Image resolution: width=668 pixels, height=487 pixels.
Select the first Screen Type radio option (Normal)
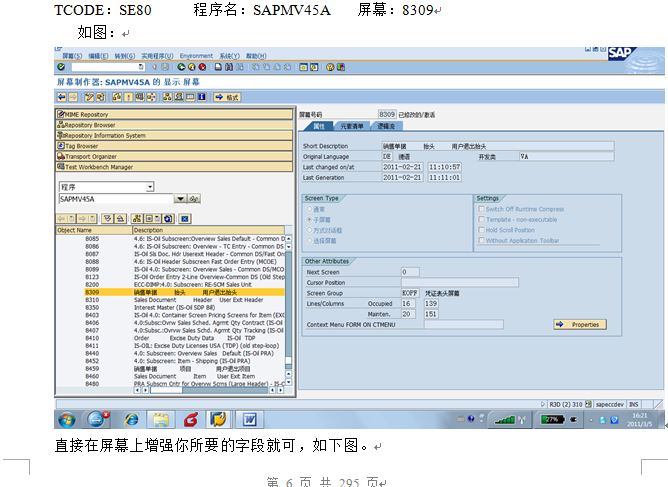tap(310, 209)
